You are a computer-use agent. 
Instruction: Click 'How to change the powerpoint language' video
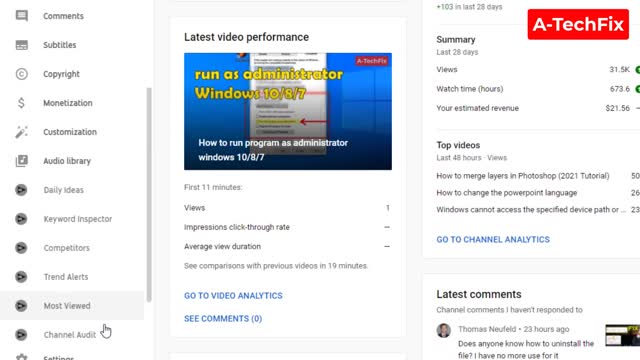tap(507, 193)
